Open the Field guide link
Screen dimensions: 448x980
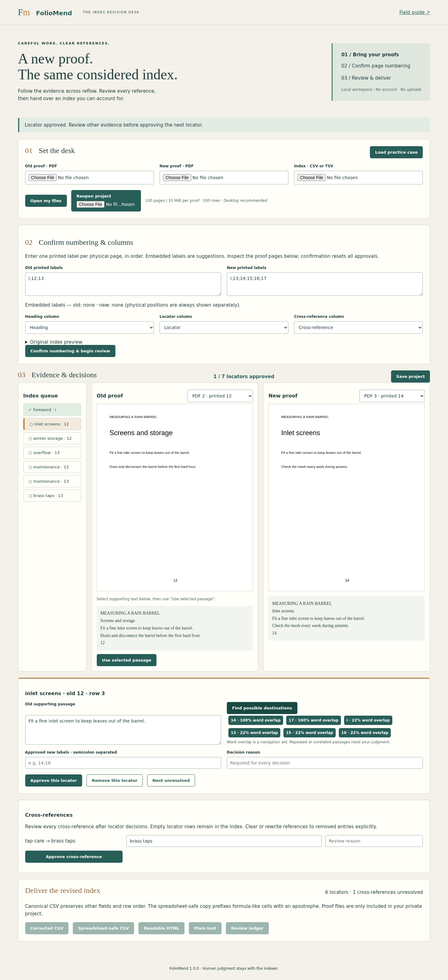(414, 12)
